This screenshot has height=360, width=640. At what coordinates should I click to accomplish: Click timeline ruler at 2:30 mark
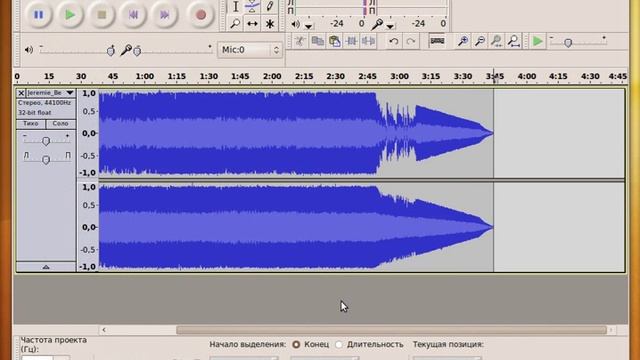(x=335, y=76)
